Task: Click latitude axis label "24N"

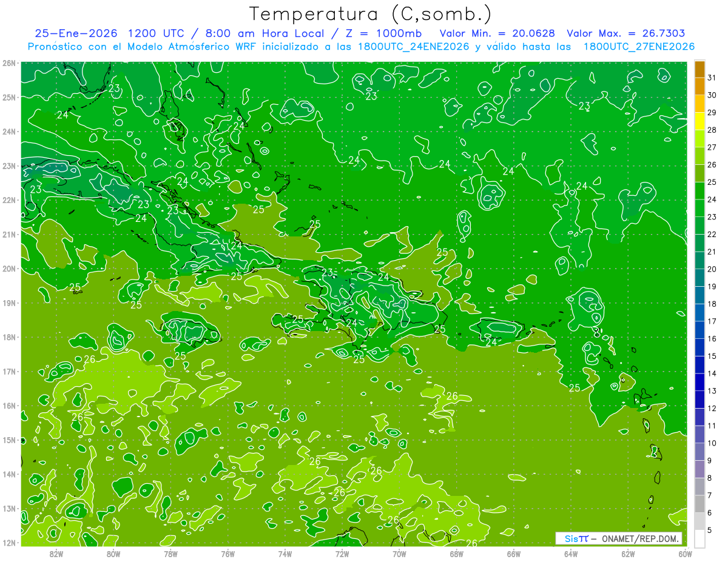Action: [x=8, y=132]
